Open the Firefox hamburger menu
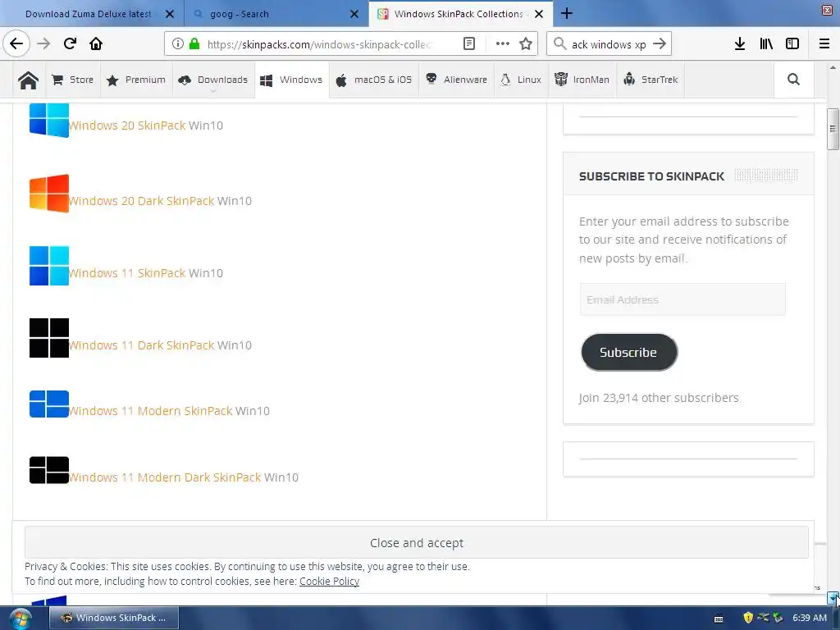 click(x=824, y=44)
